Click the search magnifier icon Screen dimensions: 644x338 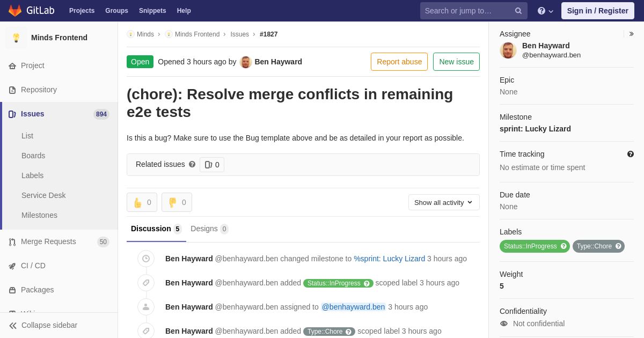point(518,11)
